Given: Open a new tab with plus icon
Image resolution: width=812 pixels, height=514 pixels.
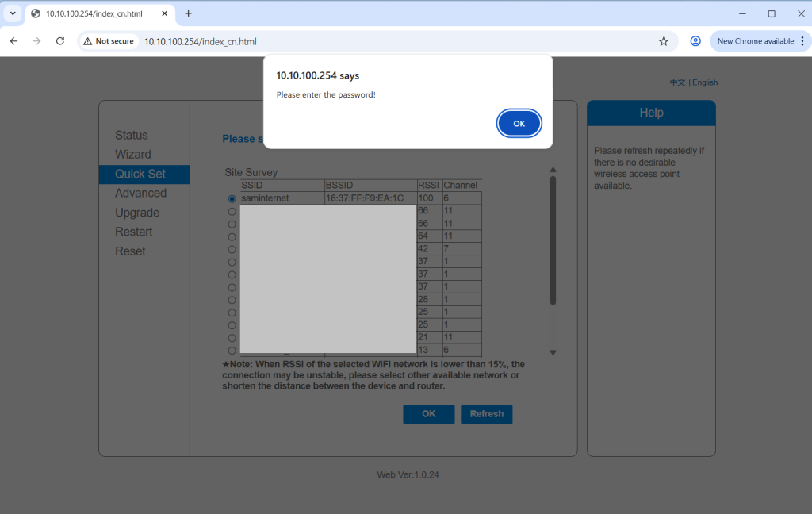Looking at the screenshot, I should 188,13.
